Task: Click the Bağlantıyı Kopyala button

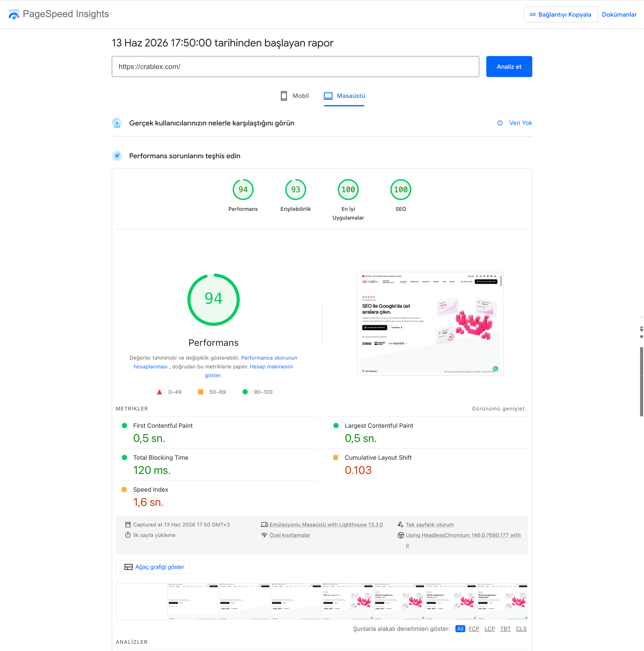Action: click(561, 14)
